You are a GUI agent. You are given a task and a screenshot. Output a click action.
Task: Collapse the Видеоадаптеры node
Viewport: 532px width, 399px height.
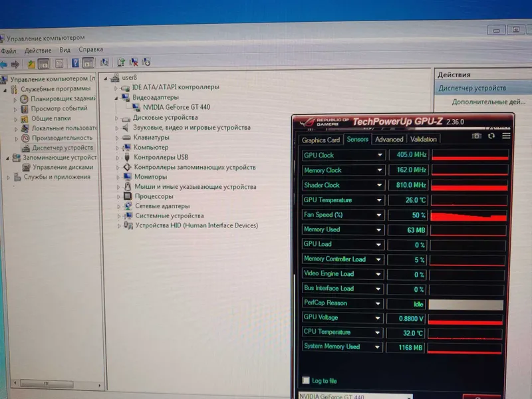click(116, 98)
